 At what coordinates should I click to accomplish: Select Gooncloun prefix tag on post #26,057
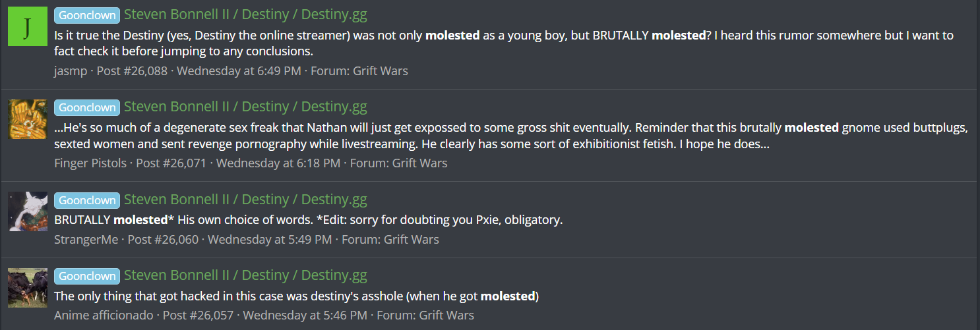[x=87, y=276]
